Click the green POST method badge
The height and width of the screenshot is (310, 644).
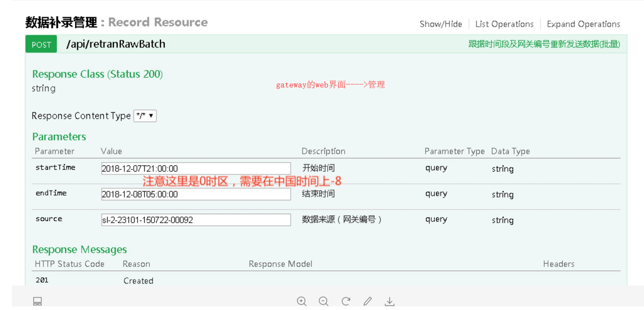41,44
